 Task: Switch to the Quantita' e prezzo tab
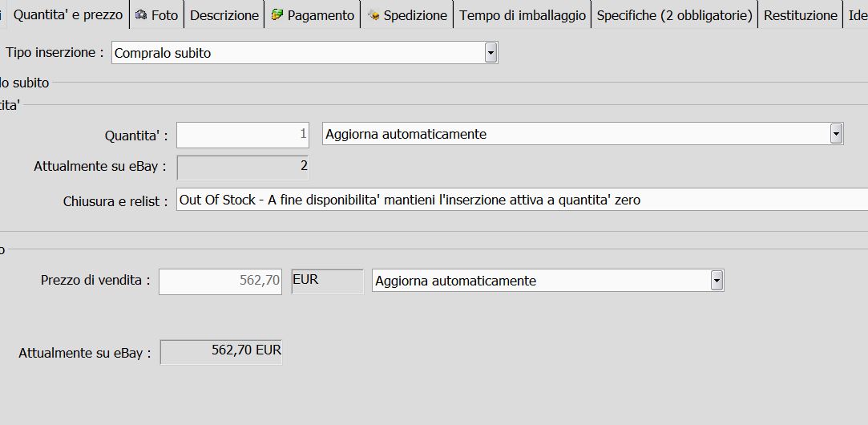[x=68, y=14]
